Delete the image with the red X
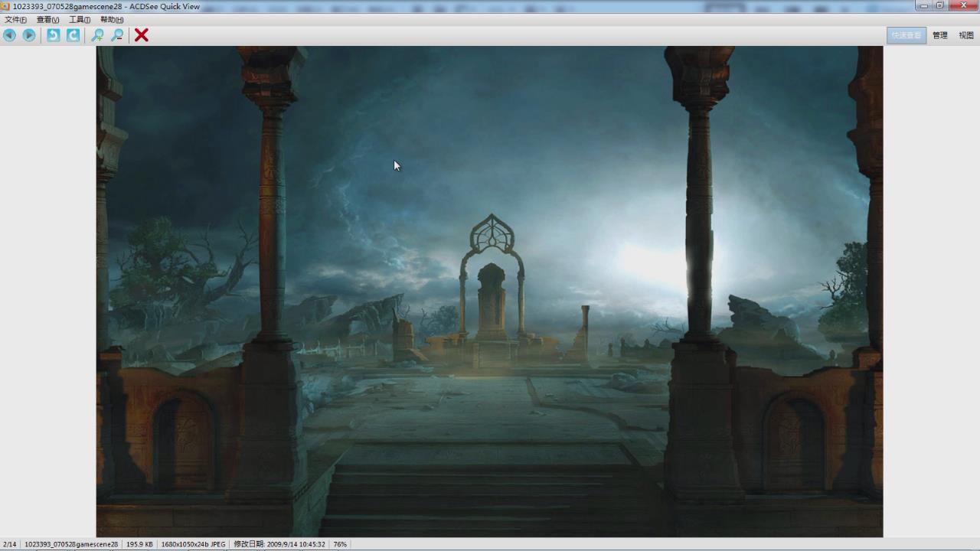980x551 pixels. pyautogui.click(x=142, y=35)
